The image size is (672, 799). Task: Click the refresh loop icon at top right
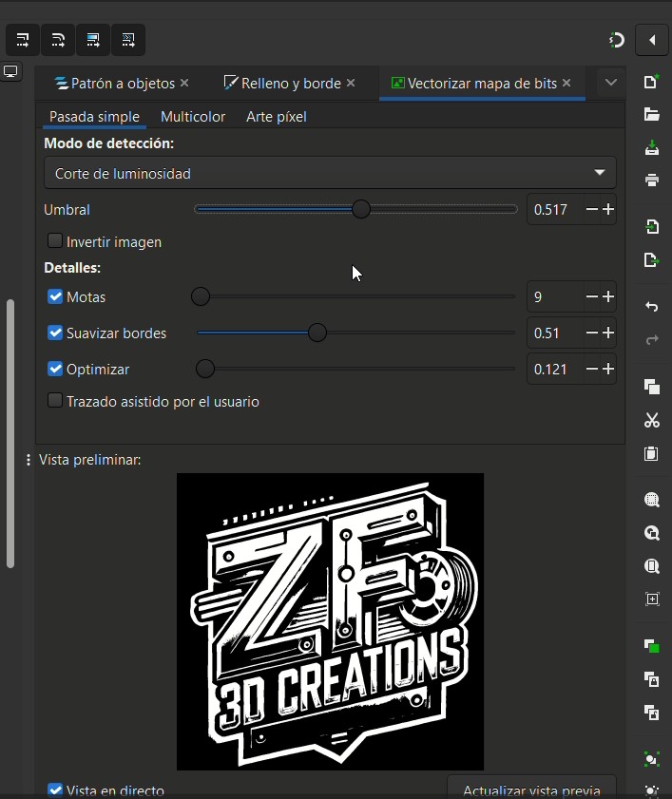click(617, 40)
